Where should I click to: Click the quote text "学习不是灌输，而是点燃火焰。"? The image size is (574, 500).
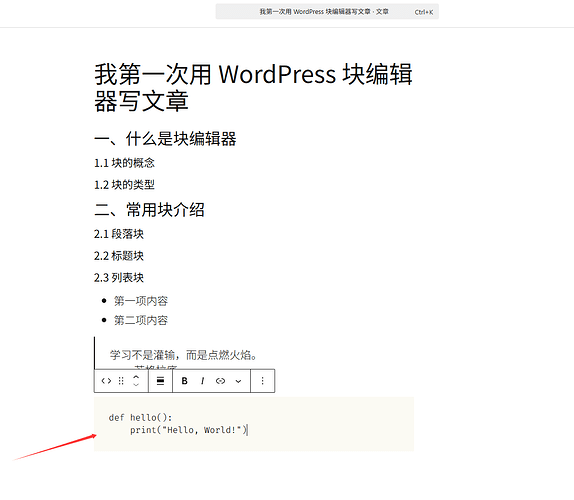point(184,355)
